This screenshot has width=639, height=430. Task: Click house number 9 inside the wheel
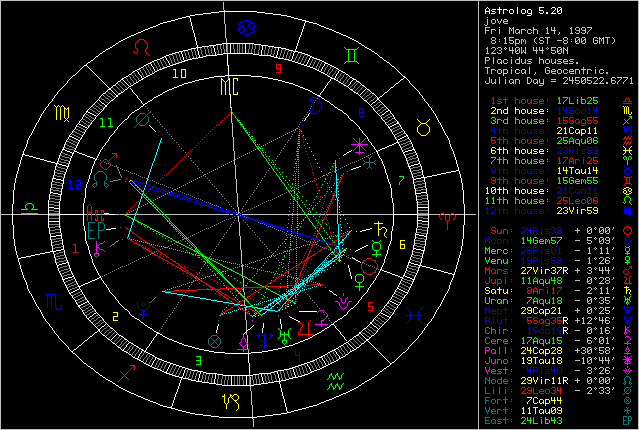[279, 68]
